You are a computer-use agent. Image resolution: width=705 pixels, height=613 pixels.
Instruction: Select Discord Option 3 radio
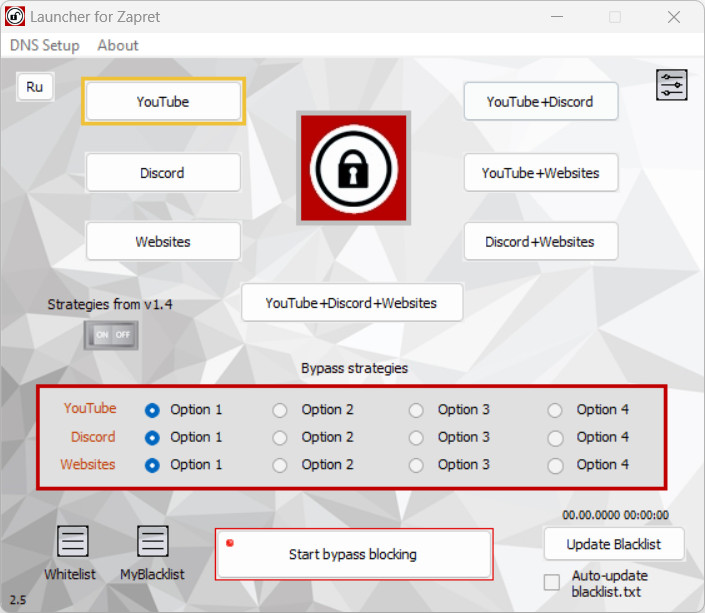tap(416, 438)
